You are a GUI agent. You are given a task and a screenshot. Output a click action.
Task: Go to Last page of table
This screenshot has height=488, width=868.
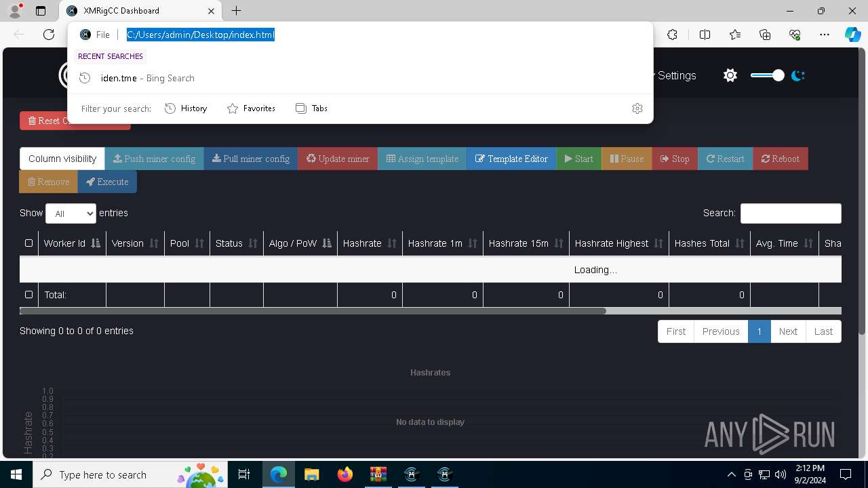click(823, 331)
